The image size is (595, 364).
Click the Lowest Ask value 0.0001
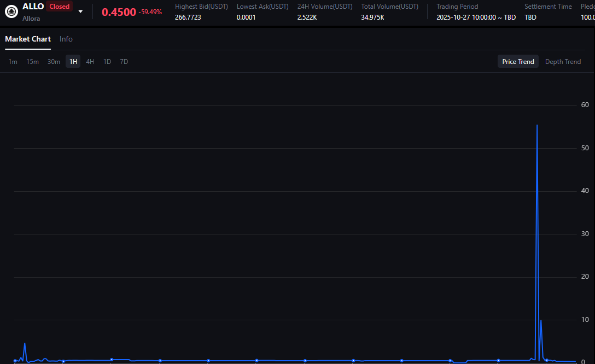click(246, 17)
